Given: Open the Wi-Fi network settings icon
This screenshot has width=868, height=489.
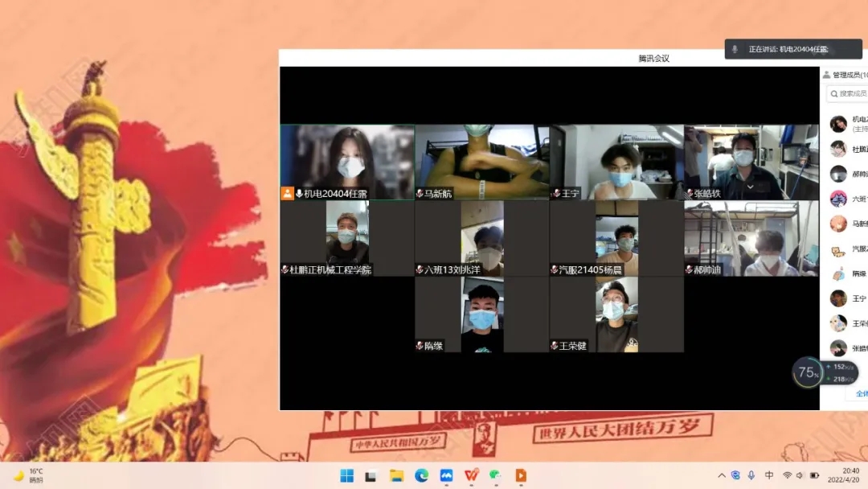Looking at the screenshot, I should point(787,475).
